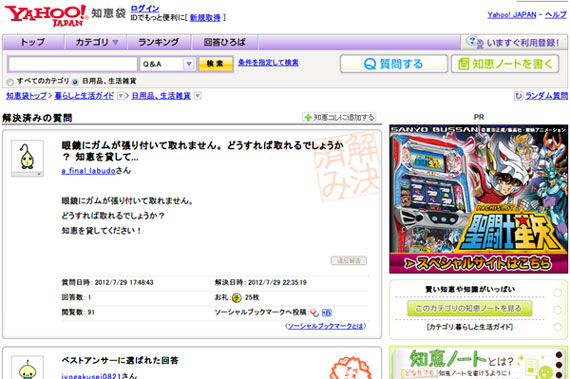The image size is (570, 379).
Task: Open 暮らしと生活ガイド breadcrumb link
Action: pyautogui.click(x=84, y=96)
